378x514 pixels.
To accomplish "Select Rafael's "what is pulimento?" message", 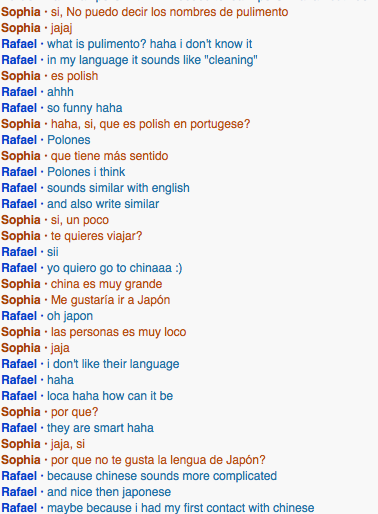I will 149,44.
